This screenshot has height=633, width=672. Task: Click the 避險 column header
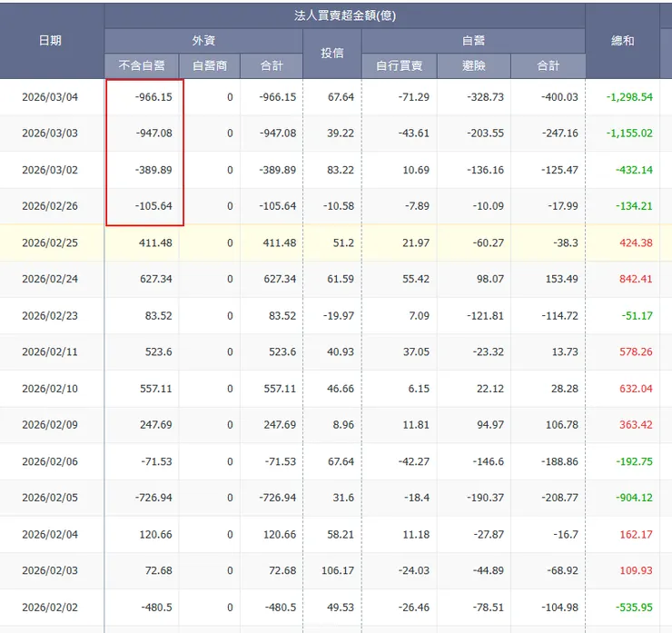[473, 66]
